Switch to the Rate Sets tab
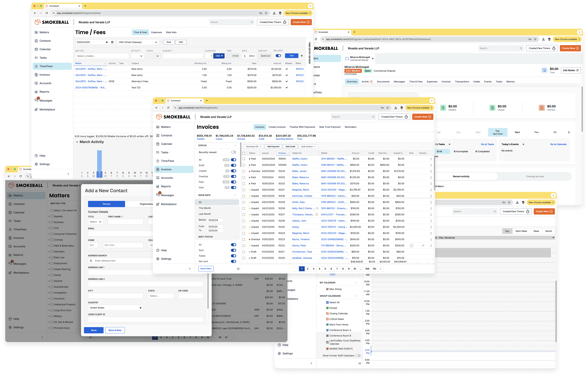The width and height of the screenshot is (588, 376). [x=171, y=32]
